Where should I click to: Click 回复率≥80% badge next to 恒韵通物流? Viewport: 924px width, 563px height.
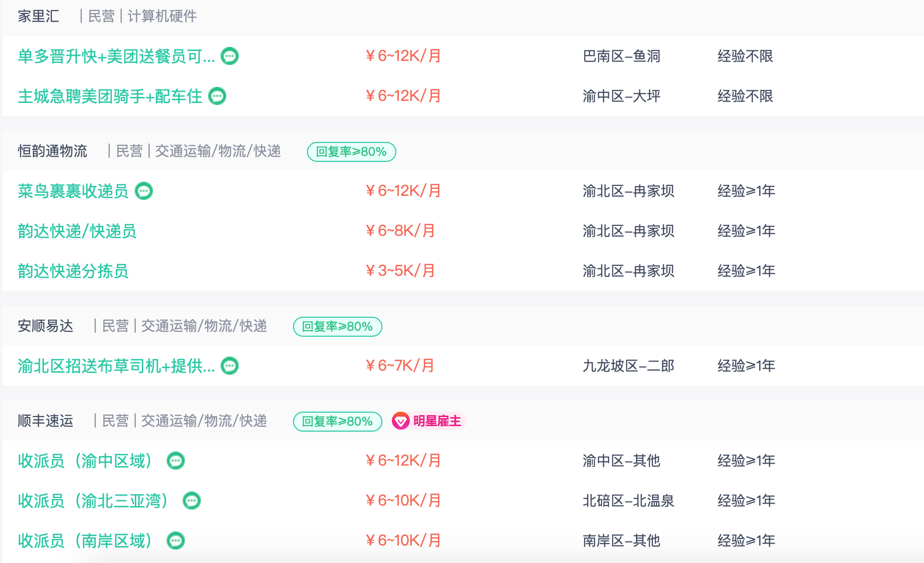pos(351,152)
